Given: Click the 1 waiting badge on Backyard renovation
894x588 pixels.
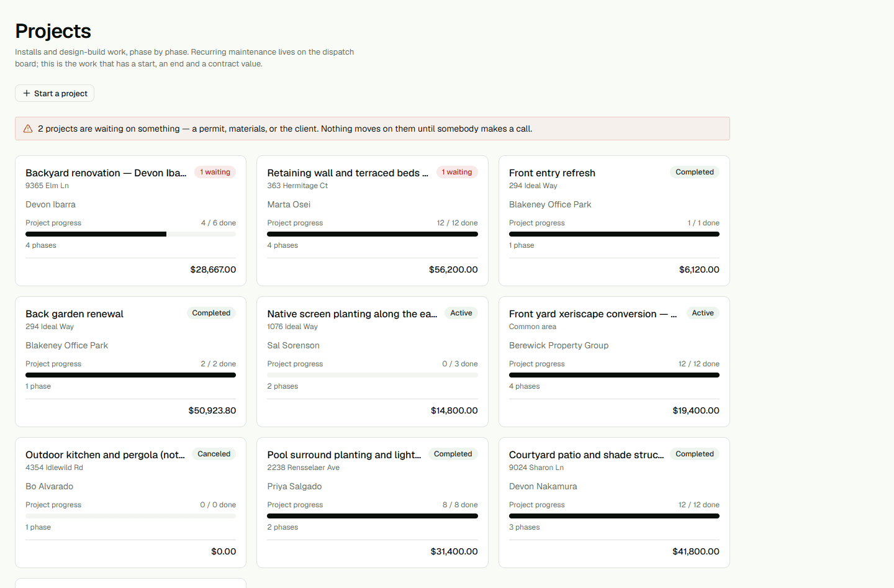Looking at the screenshot, I should (215, 172).
